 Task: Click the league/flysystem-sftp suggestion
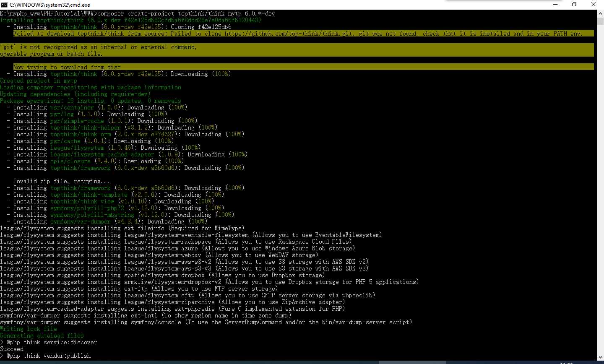tap(187, 295)
